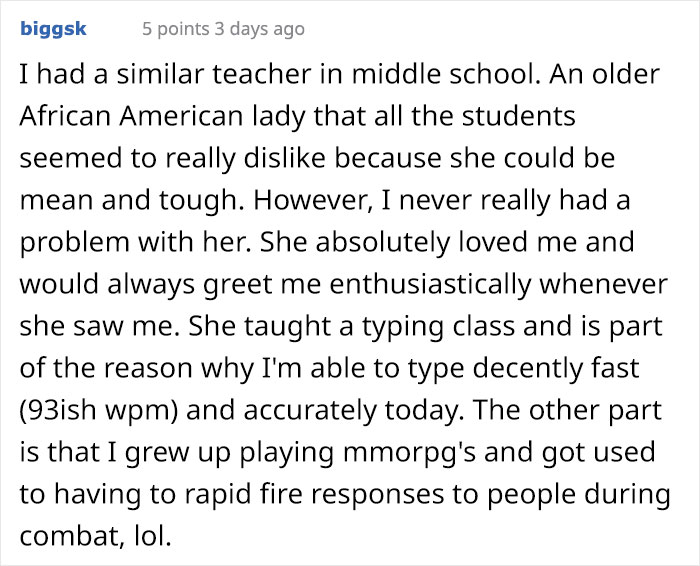Click the phrase 'The other part'
The width and height of the screenshot is (700, 566).
(x=567, y=411)
